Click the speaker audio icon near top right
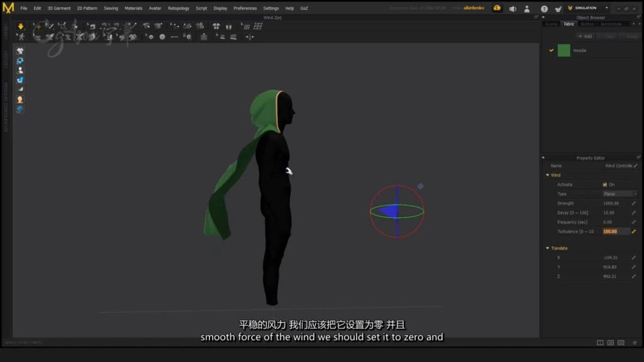 click(x=513, y=8)
